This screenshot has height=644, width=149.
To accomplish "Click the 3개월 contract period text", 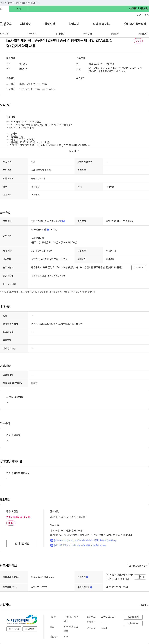I will [62, 221].
